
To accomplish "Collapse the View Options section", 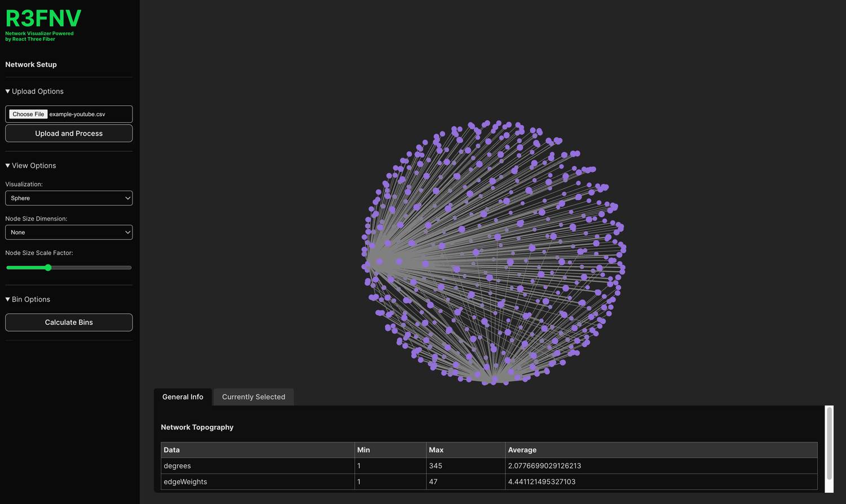I will pyautogui.click(x=31, y=166).
